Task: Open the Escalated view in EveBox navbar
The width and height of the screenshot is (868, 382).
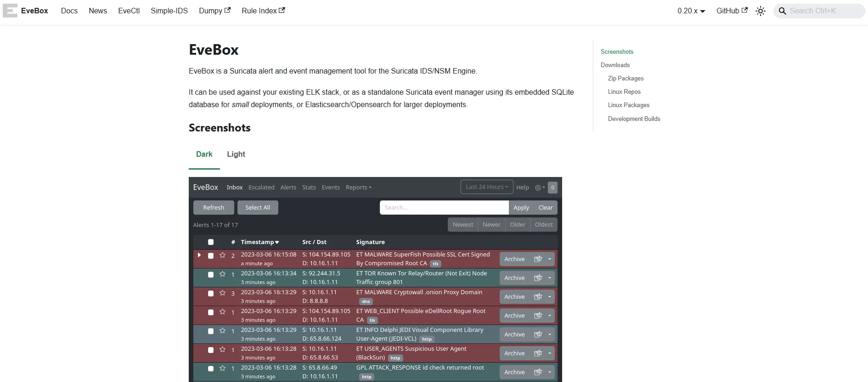Action: (261, 188)
